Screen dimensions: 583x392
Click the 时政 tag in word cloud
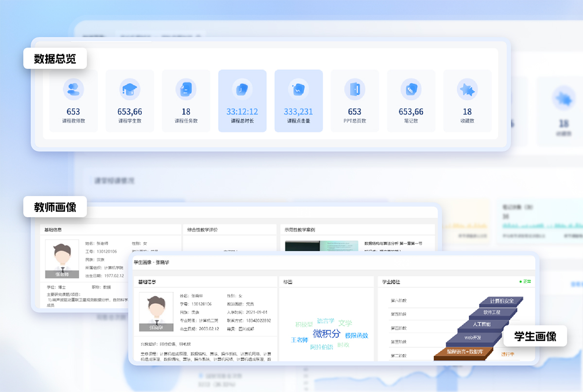click(x=343, y=345)
